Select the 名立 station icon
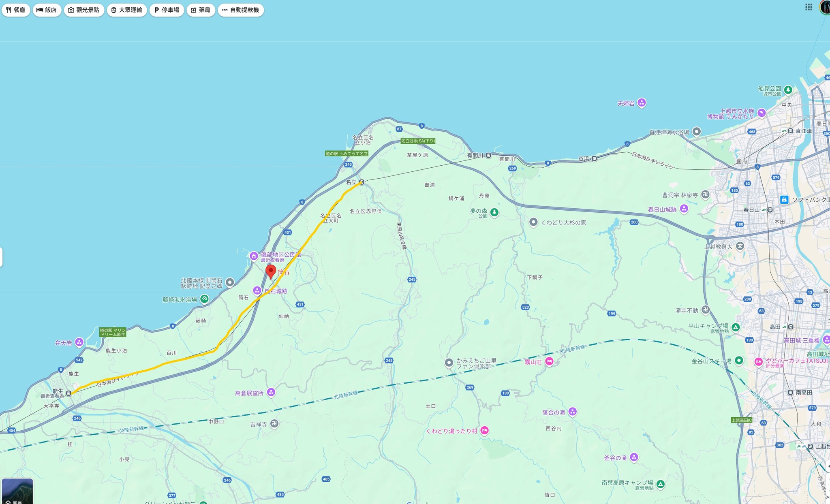 [x=362, y=182]
